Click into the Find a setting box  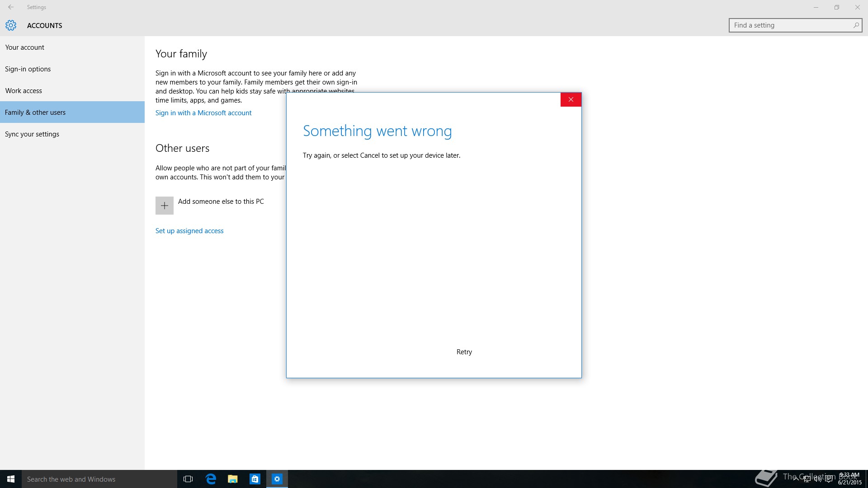point(789,25)
